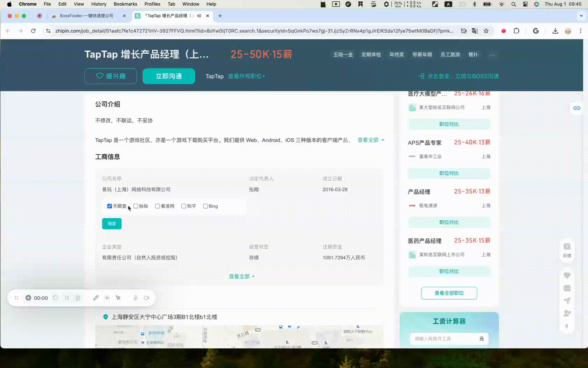588x368 pixels.
Task: Open the Google Translate icon in the address bar
Action: coord(475,31)
